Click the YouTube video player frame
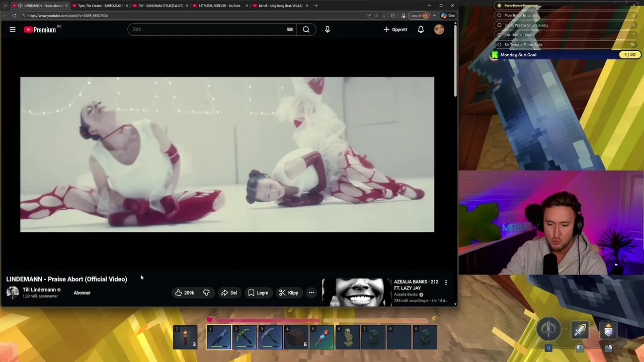The image size is (644, 362). (227, 154)
